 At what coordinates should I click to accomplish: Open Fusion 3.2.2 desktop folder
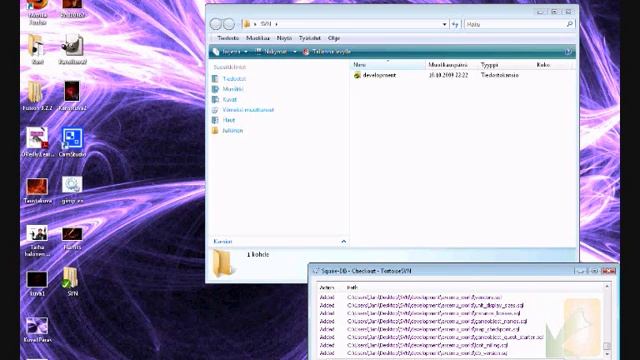pyautogui.click(x=36, y=95)
